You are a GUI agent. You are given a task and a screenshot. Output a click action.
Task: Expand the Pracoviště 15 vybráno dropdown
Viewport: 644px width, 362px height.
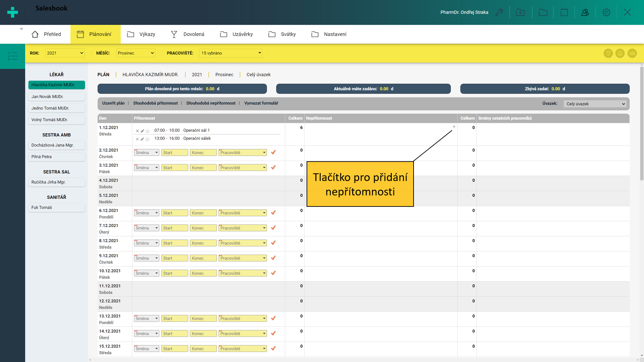click(231, 53)
